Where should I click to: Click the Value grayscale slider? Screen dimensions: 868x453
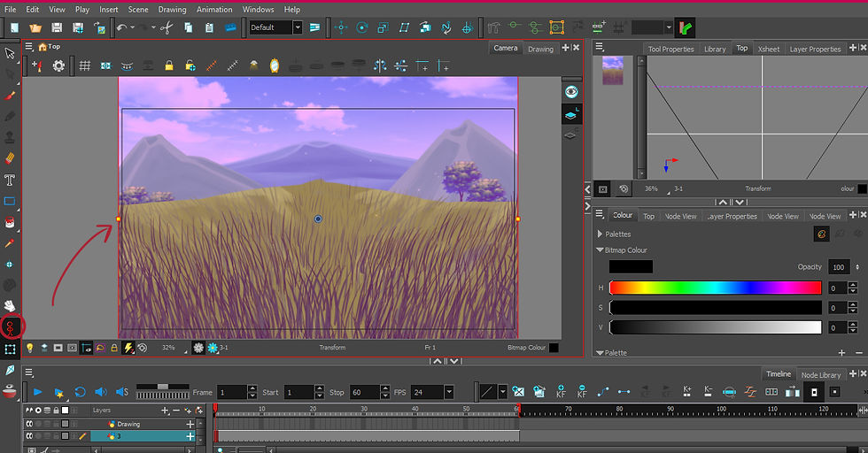coord(716,327)
